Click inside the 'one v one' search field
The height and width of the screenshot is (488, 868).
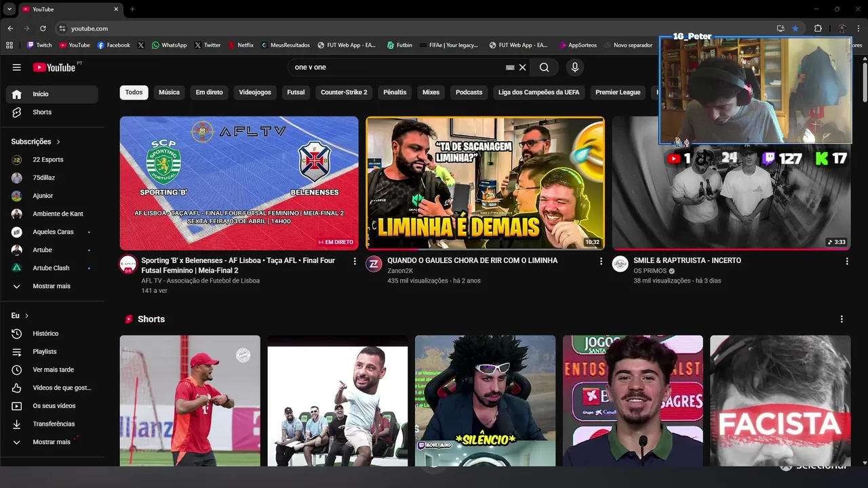395,67
